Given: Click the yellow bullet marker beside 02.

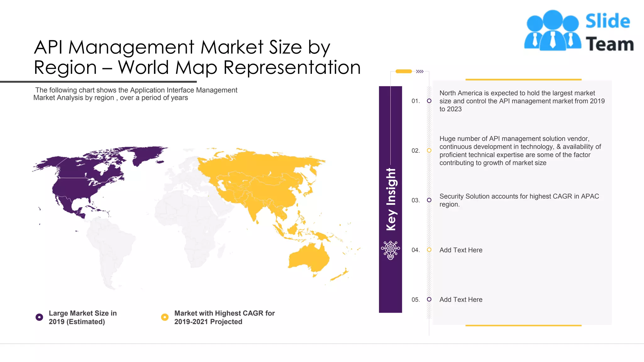Looking at the screenshot, I should pos(429,151).
